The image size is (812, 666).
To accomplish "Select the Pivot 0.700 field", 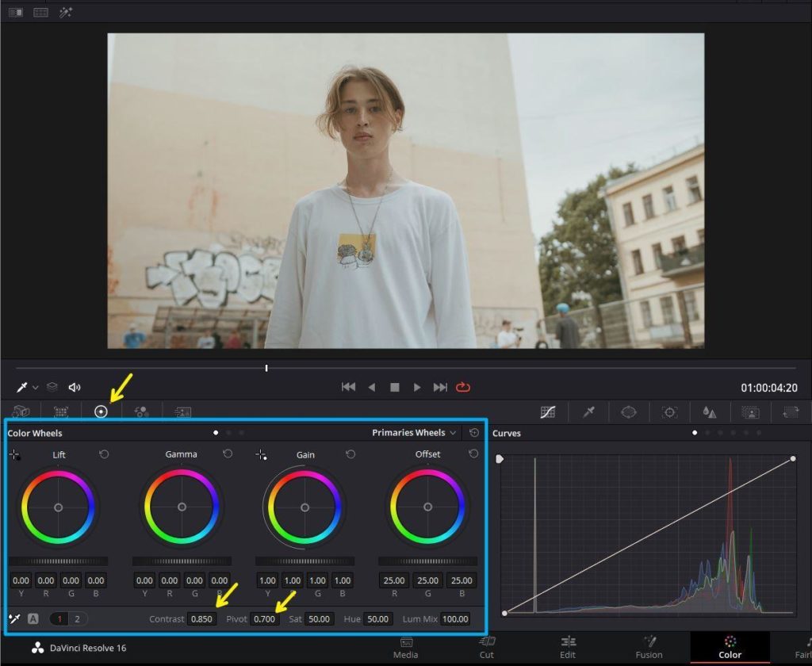I will 265,619.
